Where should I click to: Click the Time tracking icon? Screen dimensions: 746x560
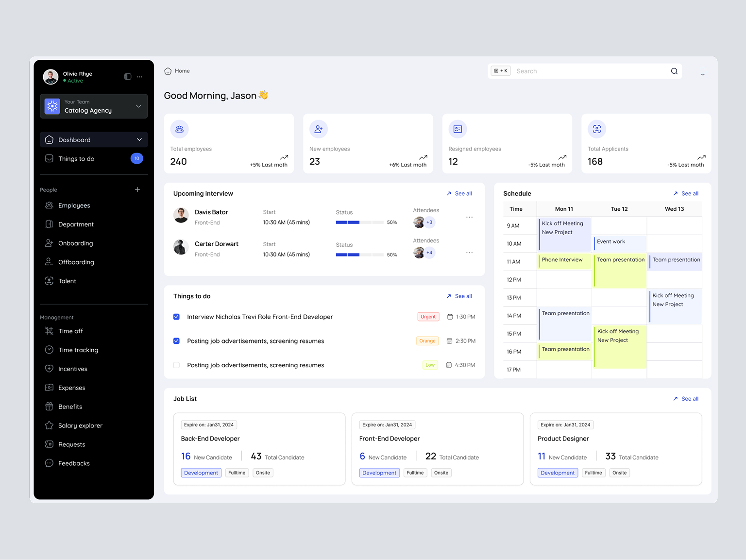[49, 350]
